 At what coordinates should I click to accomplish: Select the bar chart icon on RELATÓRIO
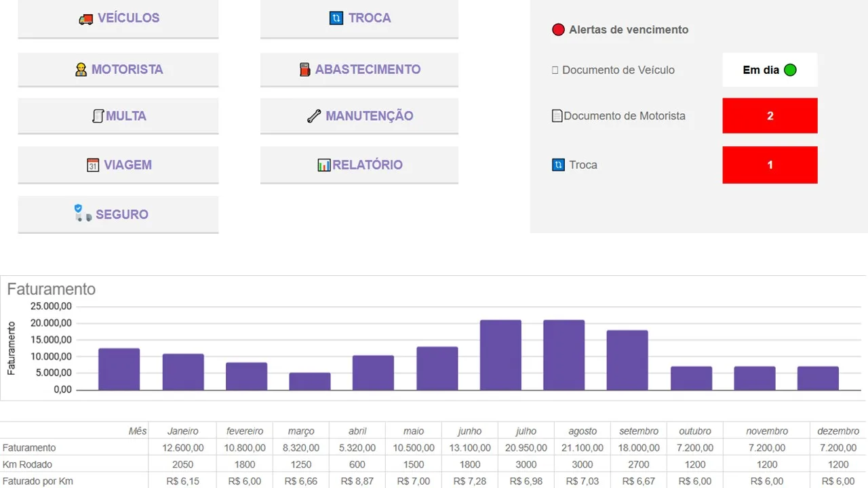point(325,165)
